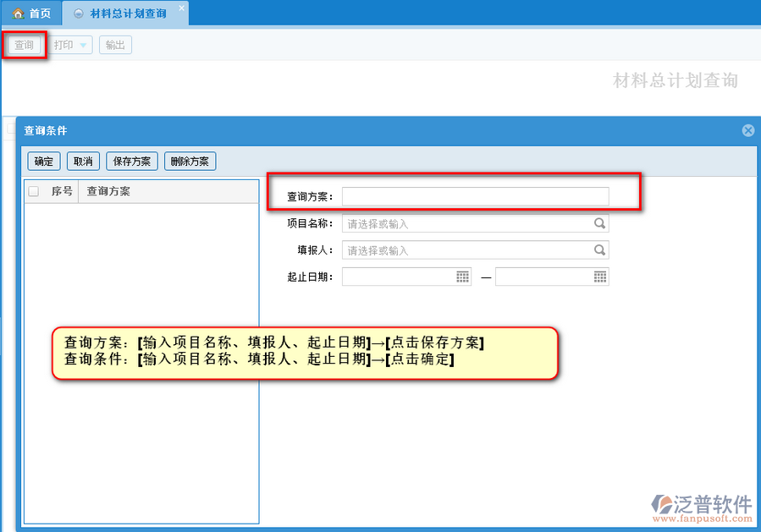Close the 查询条件 dialog
This screenshot has width=761, height=532.
(x=748, y=130)
